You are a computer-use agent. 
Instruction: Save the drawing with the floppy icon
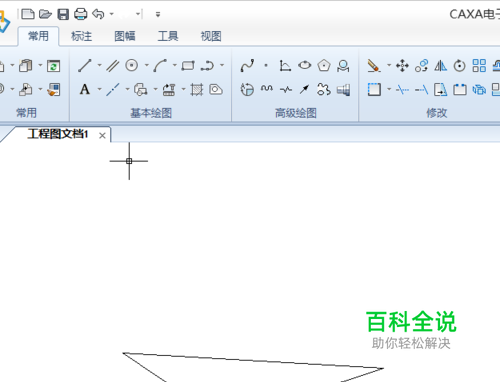pos(63,14)
